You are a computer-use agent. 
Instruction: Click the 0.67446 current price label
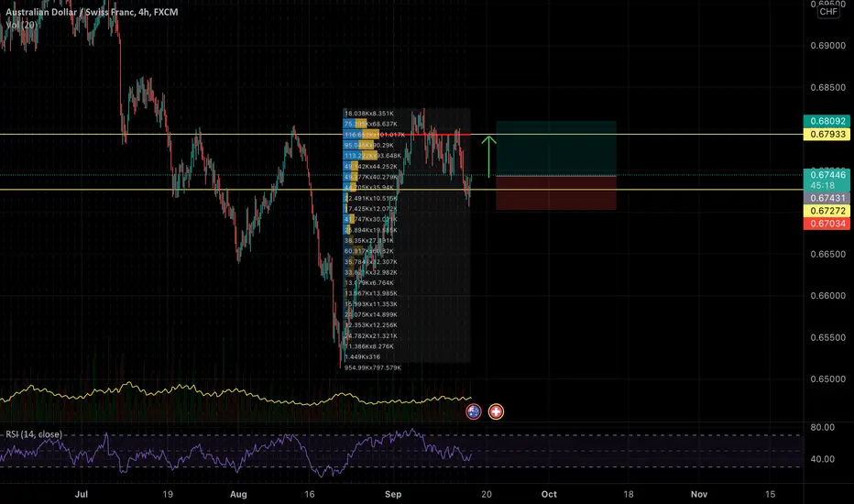pos(827,175)
